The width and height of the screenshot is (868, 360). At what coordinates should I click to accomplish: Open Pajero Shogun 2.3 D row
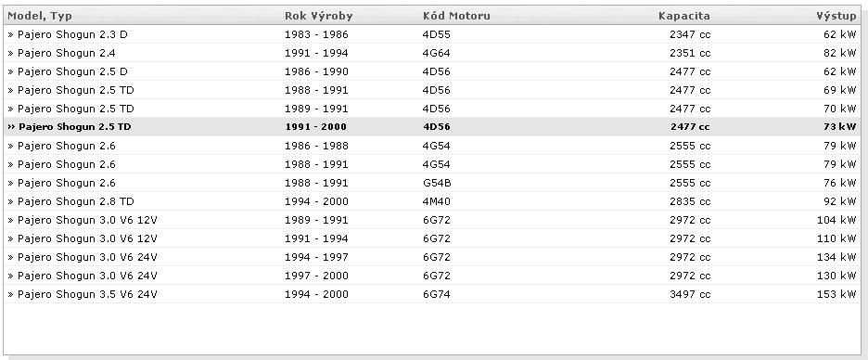[x=432, y=34]
